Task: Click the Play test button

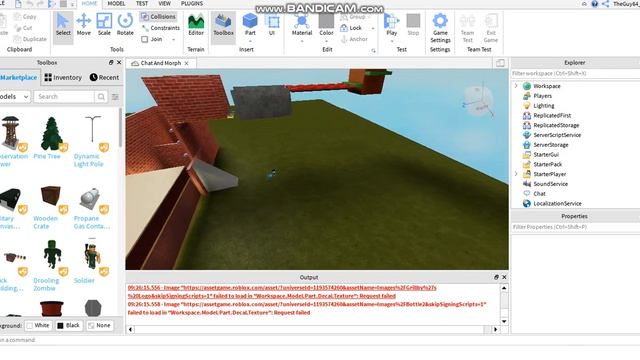Action: coord(391,24)
